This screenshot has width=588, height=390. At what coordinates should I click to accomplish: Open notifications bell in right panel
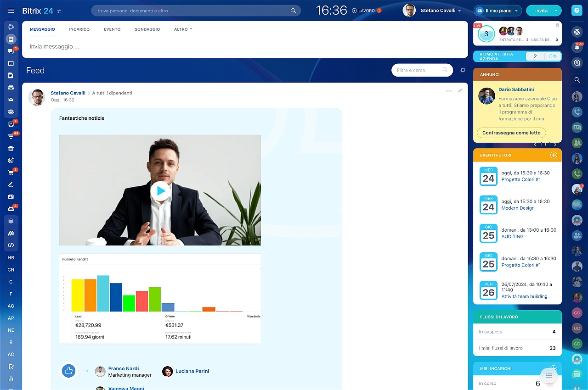point(577,47)
